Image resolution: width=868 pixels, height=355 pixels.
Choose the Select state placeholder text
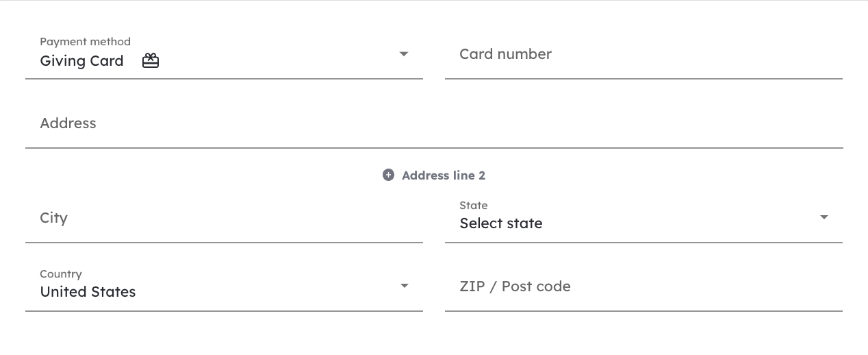click(x=501, y=223)
